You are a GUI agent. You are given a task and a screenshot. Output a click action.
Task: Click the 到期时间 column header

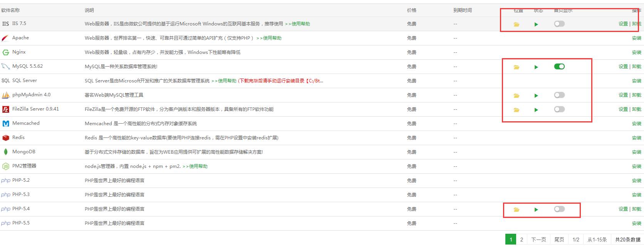463,10
